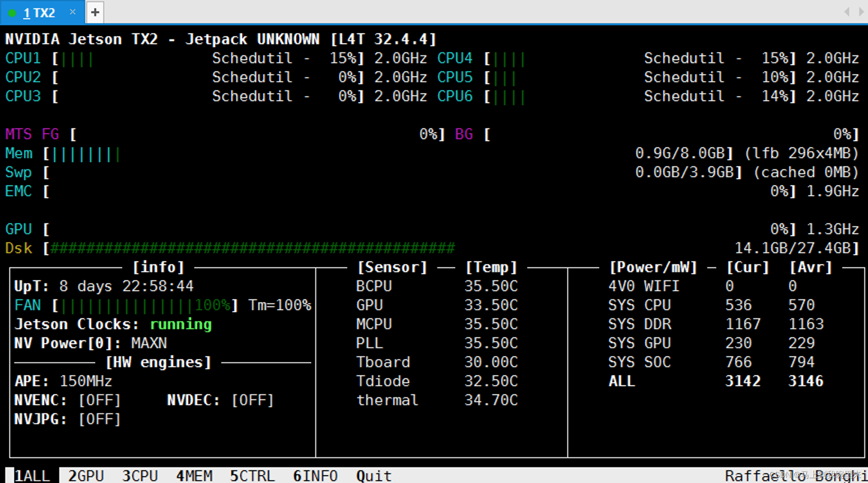Click the Dsk usage bar
868x483 pixels.
[x=252, y=248]
